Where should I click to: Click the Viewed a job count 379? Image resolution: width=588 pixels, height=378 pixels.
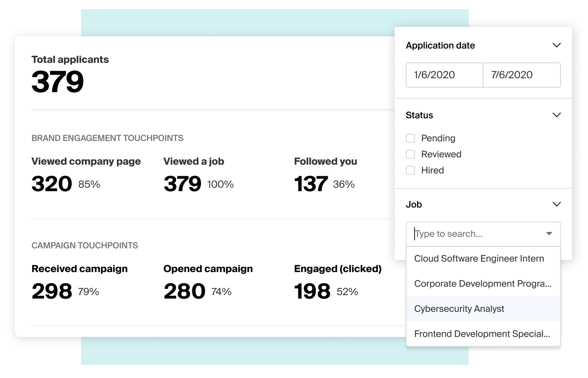pos(182,184)
